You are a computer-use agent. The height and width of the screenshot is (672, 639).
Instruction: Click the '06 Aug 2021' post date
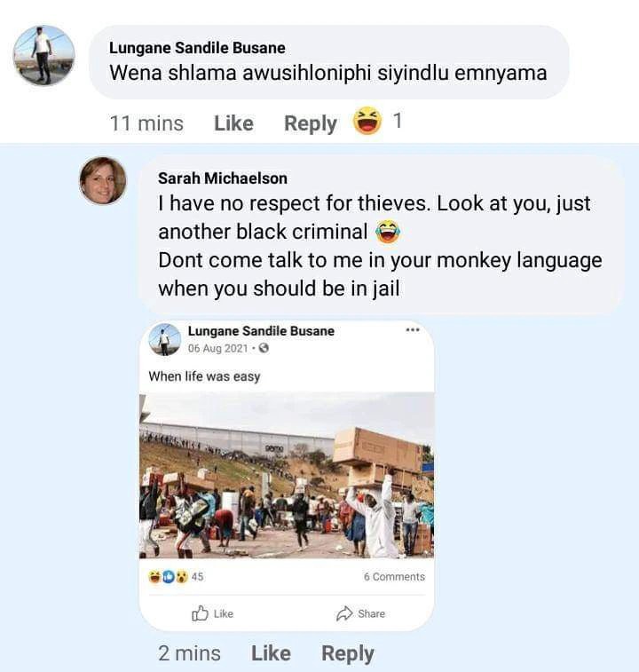click(217, 349)
